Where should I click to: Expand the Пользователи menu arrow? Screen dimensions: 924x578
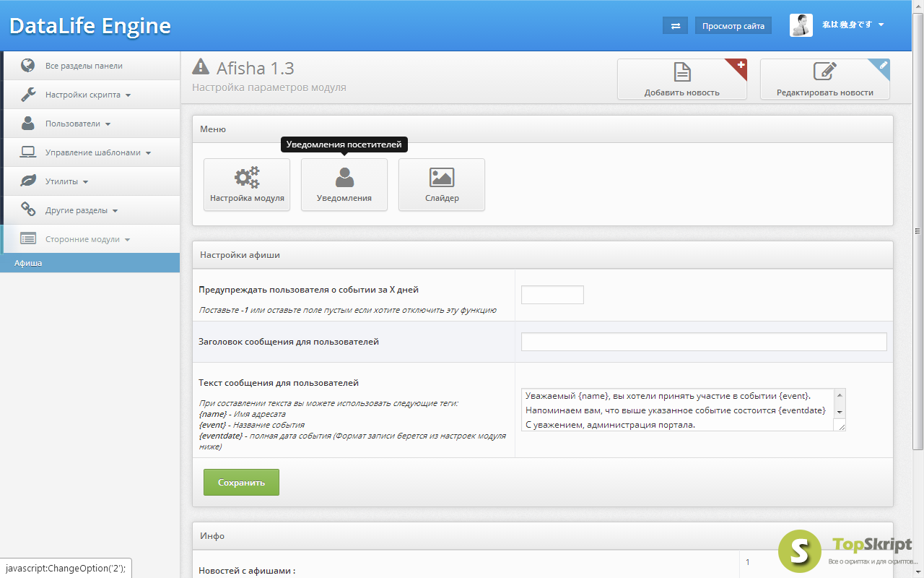coord(108,124)
